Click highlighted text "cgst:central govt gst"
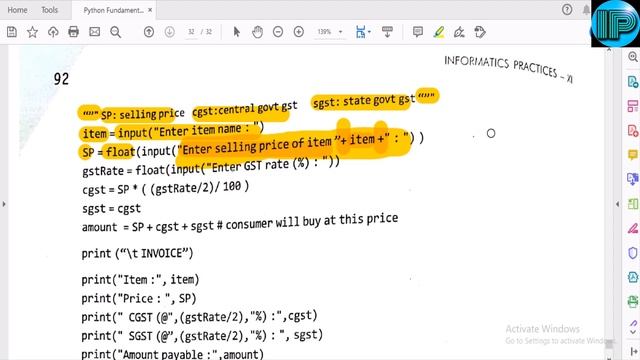This screenshot has height=360, width=640. pyautogui.click(x=244, y=109)
